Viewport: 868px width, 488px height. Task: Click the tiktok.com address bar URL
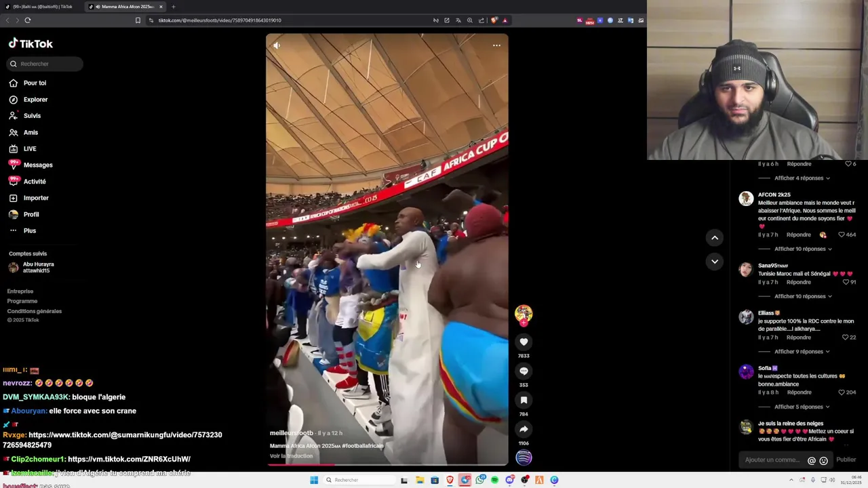tap(220, 20)
